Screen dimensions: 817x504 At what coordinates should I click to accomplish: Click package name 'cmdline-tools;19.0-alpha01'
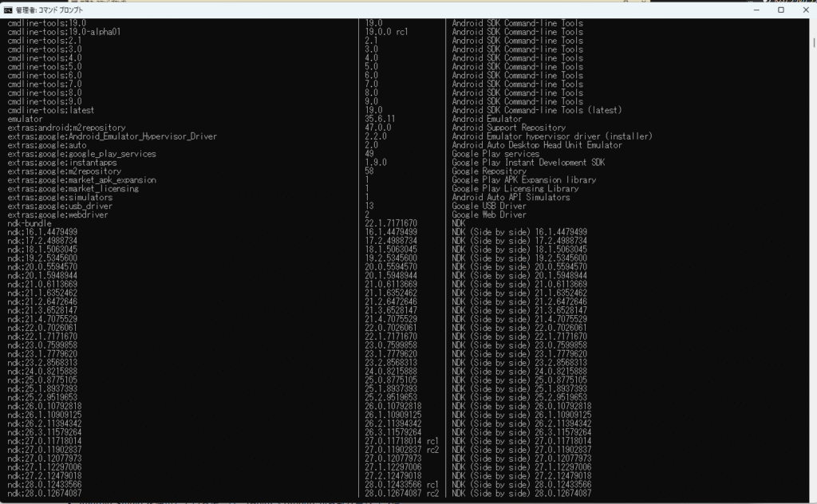coord(64,32)
